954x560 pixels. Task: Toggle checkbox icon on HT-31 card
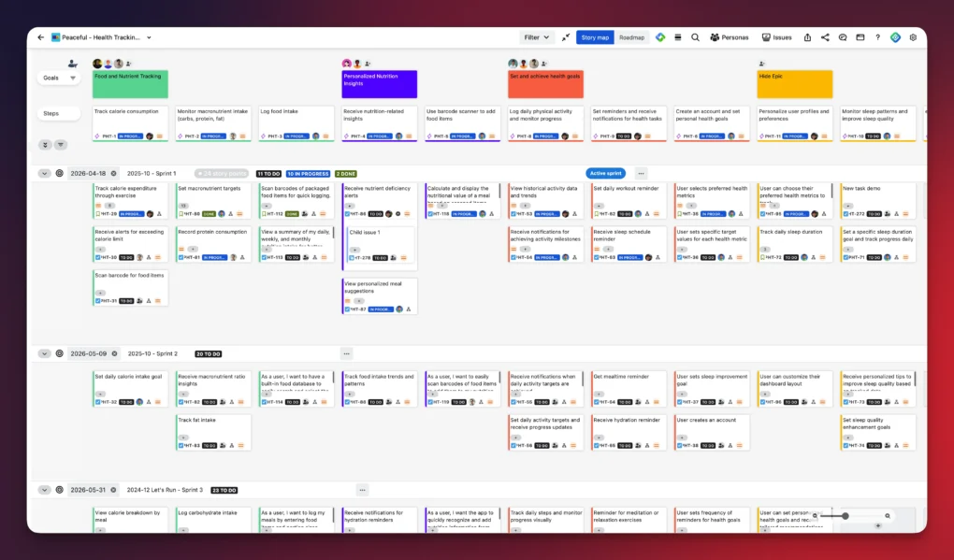coord(97,300)
